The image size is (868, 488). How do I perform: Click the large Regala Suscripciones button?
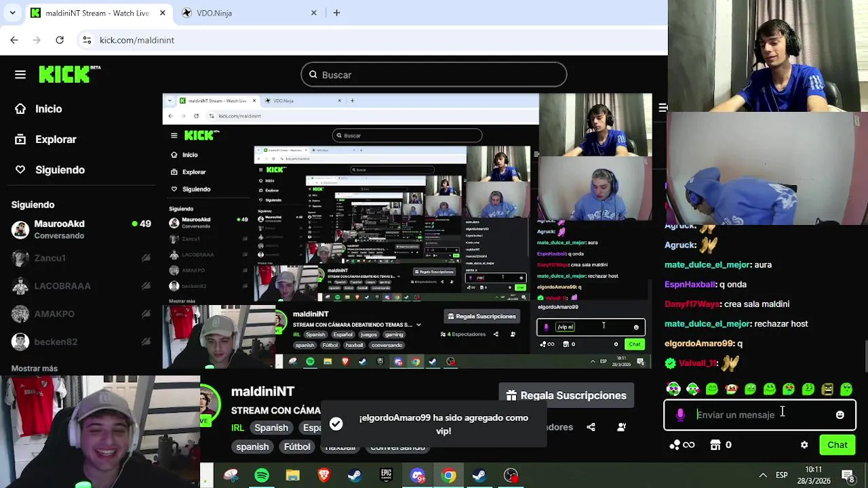point(566,395)
